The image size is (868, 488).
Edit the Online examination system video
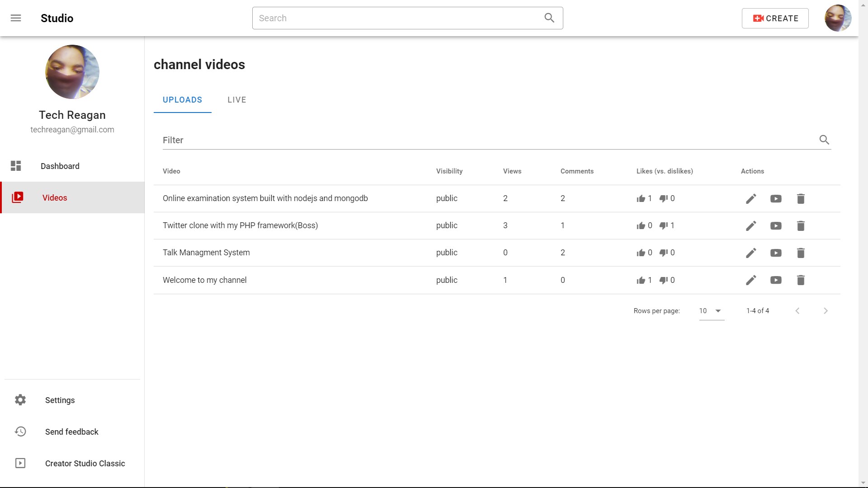point(751,199)
